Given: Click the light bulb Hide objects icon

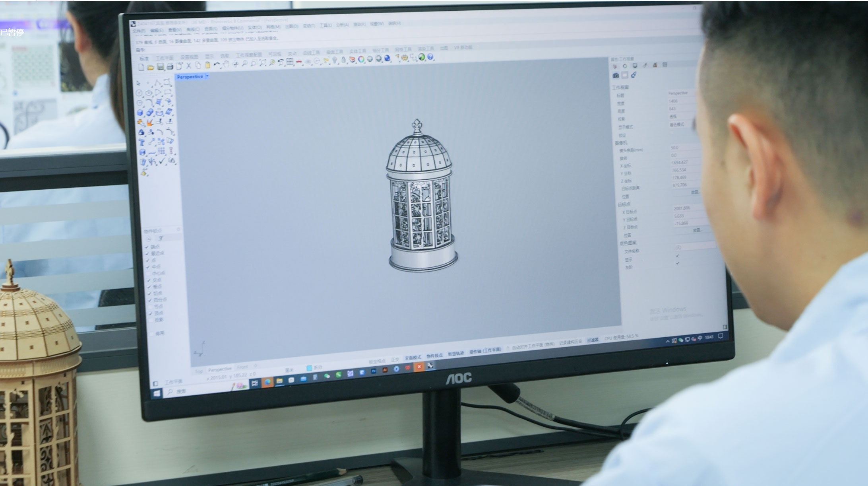Looking at the screenshot, I should pos(335,60).
